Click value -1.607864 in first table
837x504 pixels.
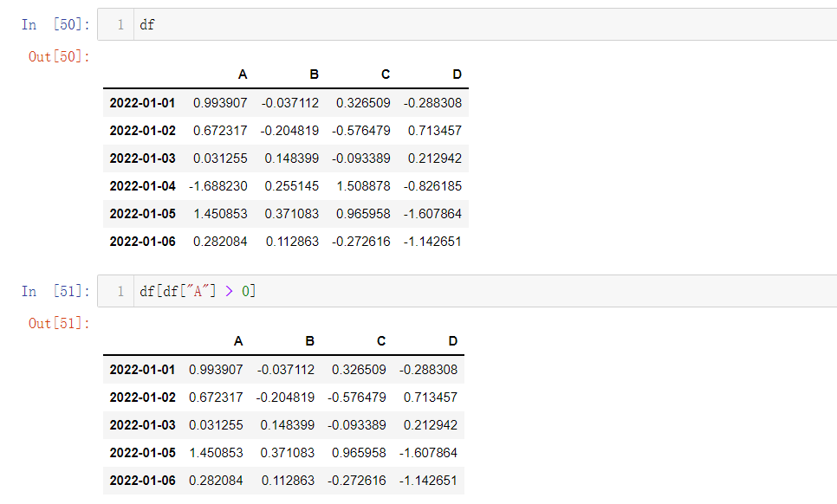[433, 214]
